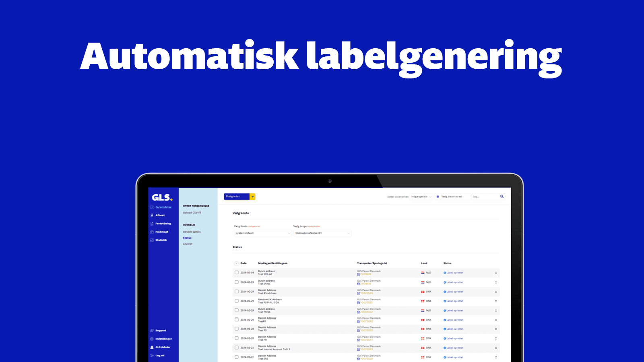Toggle the select-all checkbox in the table header
644x362 pixels.
pyautogui.click(x=236, y=263)
